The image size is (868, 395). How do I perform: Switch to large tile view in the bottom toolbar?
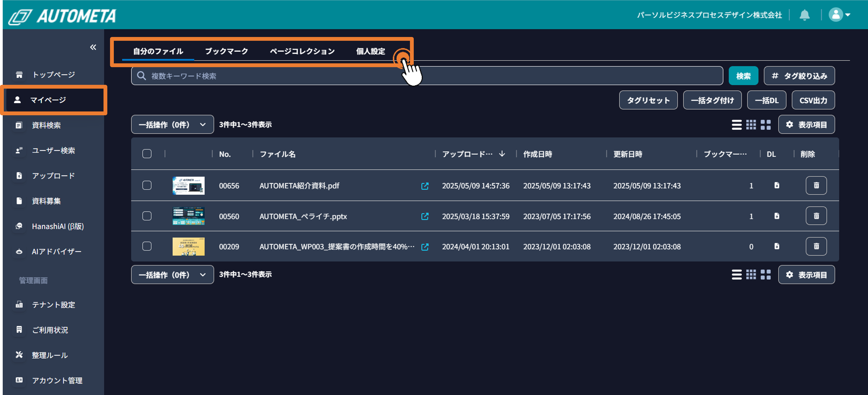(766, 275)
